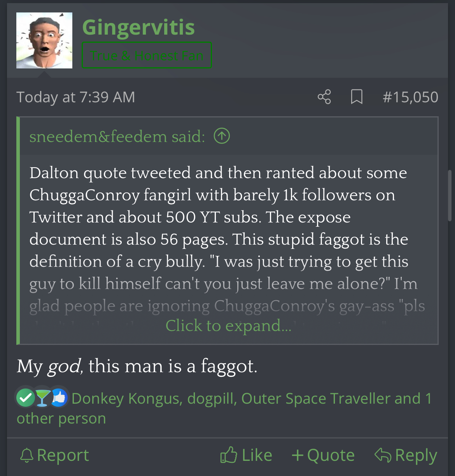Click the bell icon beside Report

(x=26, y=455)
